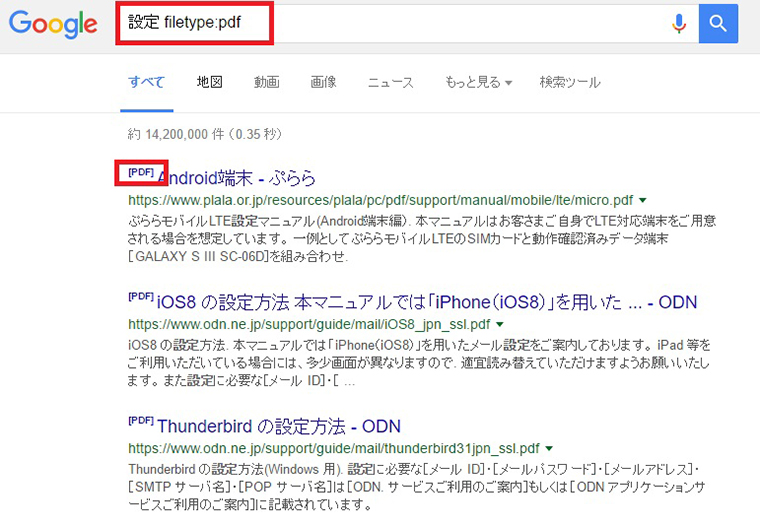Open the 動画 tab
Screen dimensions: 760x526
tap(267, 82)
